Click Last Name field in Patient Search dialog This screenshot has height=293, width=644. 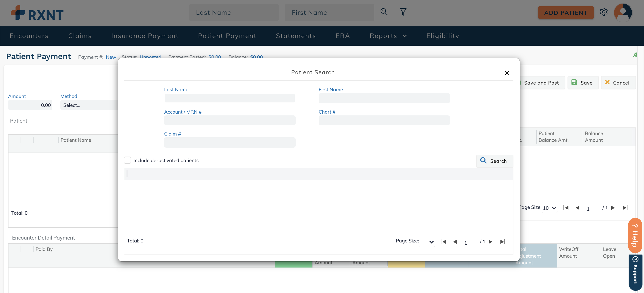coord(229,98)
